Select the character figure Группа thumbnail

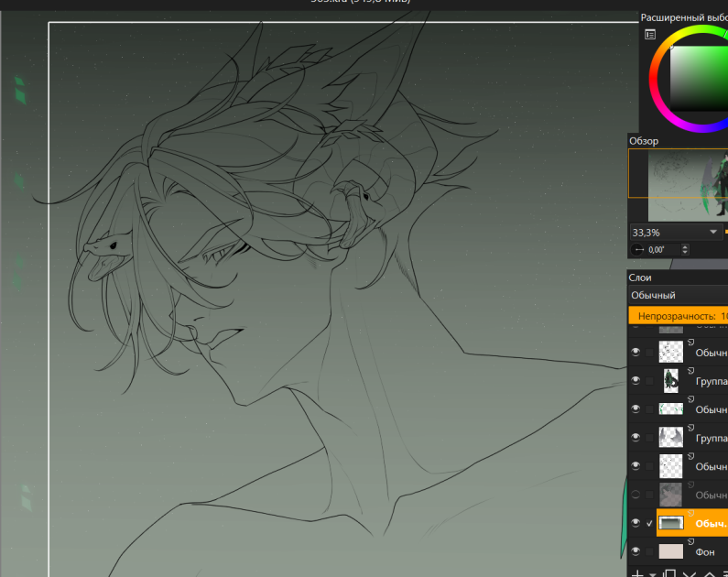point(671,381)
